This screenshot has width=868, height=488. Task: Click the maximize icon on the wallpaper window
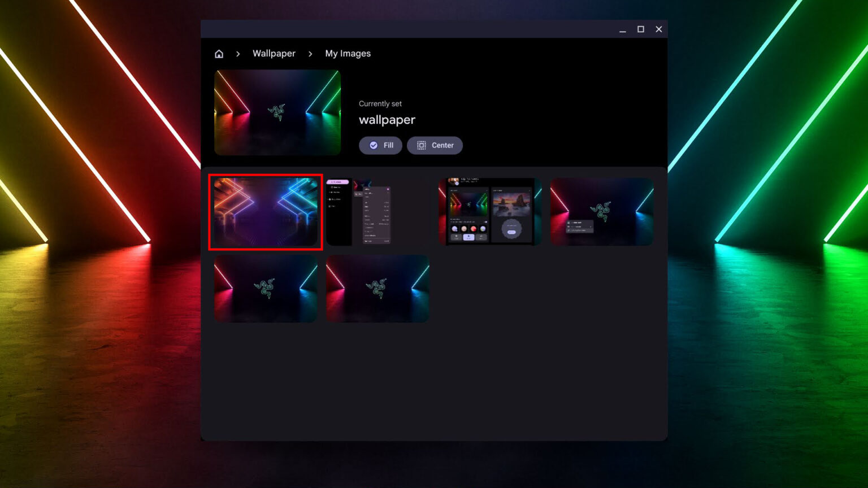click(640, 29)
